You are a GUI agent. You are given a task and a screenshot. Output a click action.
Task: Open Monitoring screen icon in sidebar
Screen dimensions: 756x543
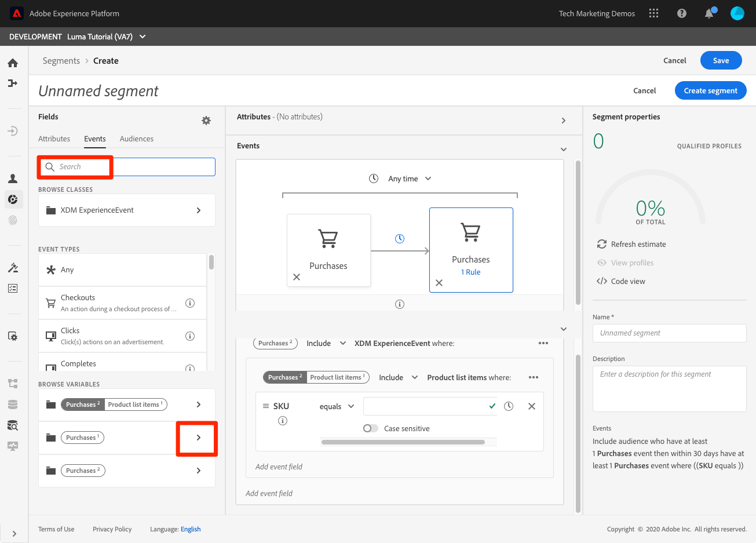coord(13,446)
